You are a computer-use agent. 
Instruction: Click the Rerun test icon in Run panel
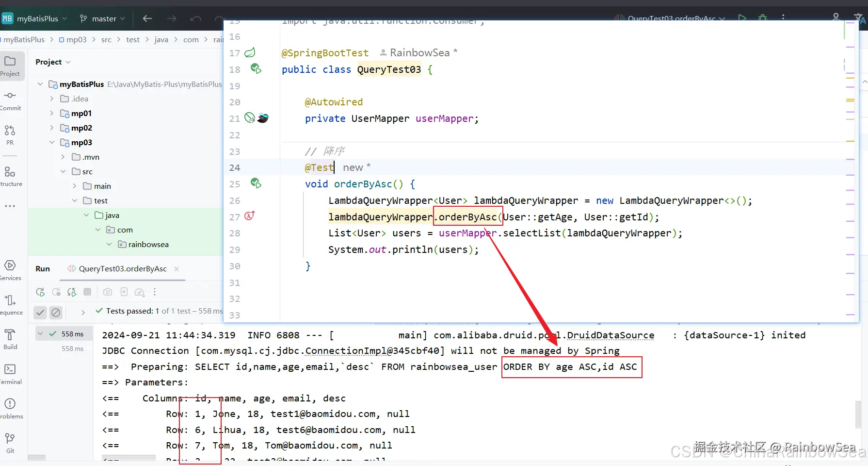point(40,292)
